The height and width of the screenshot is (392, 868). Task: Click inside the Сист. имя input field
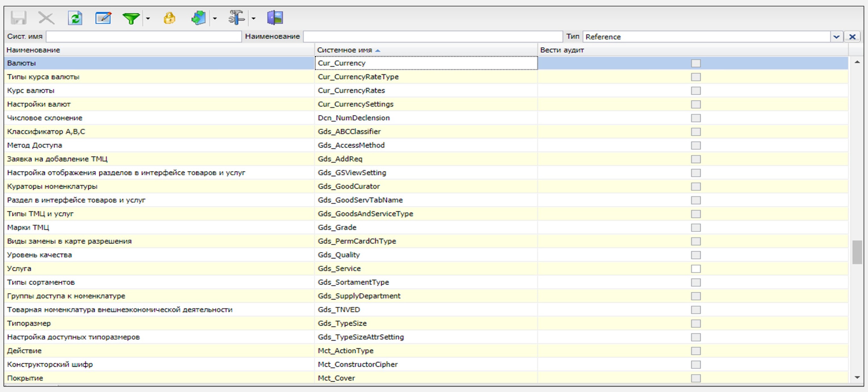(x=142, y=36)
